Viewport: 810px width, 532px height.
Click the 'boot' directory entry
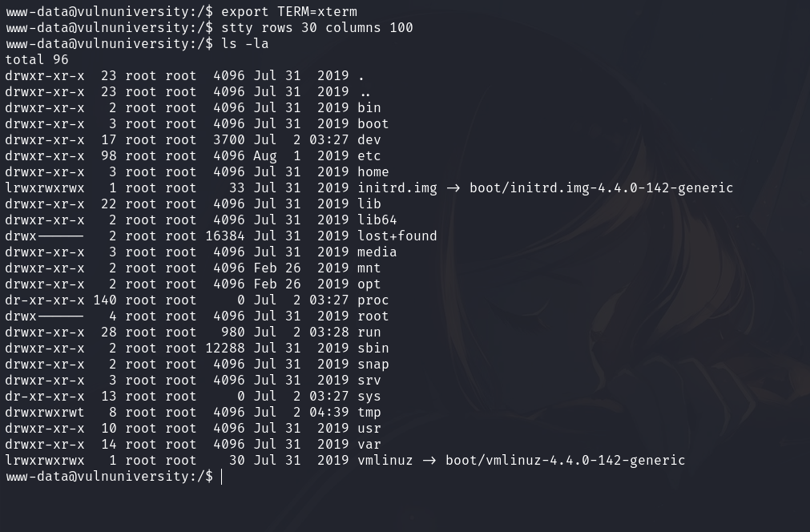[373, 124]
